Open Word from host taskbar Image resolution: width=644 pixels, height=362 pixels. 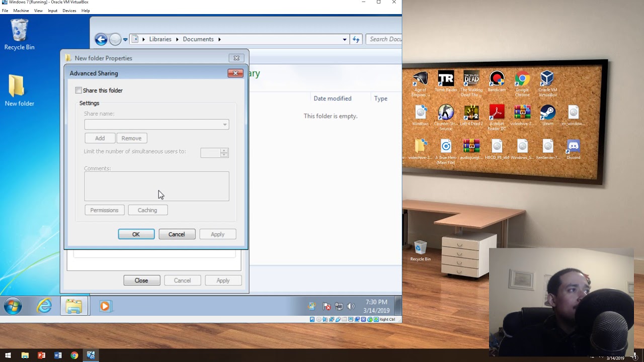(58, 355)
